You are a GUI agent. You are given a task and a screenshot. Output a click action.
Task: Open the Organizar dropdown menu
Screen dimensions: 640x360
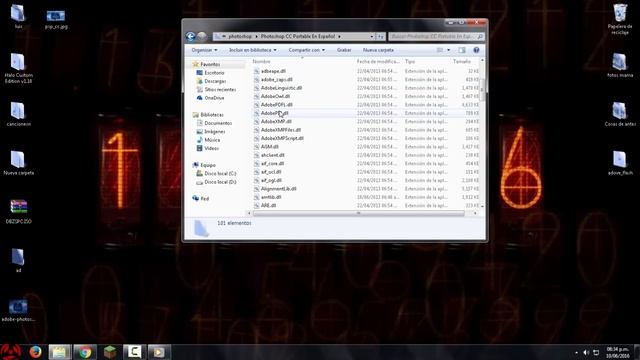[204, 50]
